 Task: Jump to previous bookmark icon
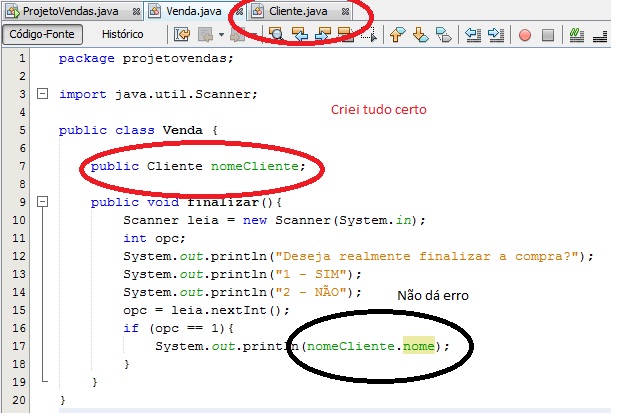398,35
